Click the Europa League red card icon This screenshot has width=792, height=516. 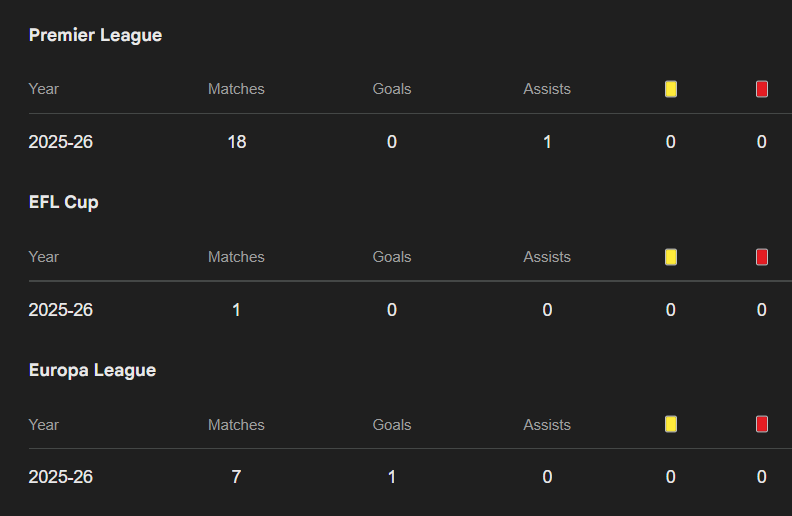tap(762, 425)
